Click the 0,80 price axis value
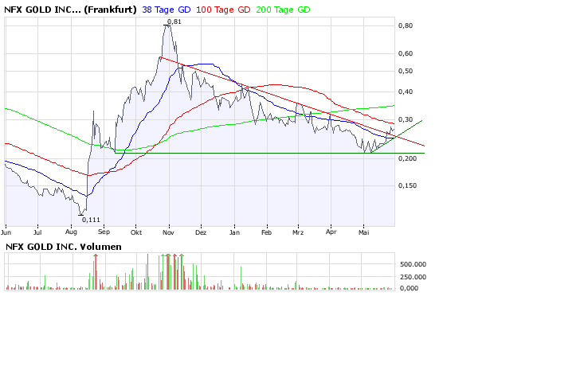This screenshot has width=588, height=378. pyautogui.click(x=406, y=25)
